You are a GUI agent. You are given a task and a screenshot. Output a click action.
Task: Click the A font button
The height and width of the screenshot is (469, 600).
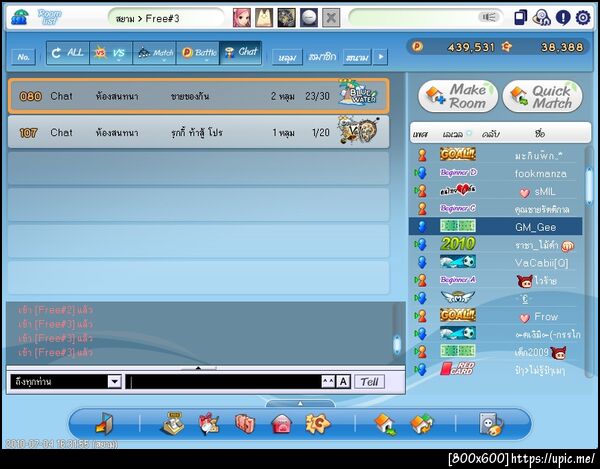point(343,381)
